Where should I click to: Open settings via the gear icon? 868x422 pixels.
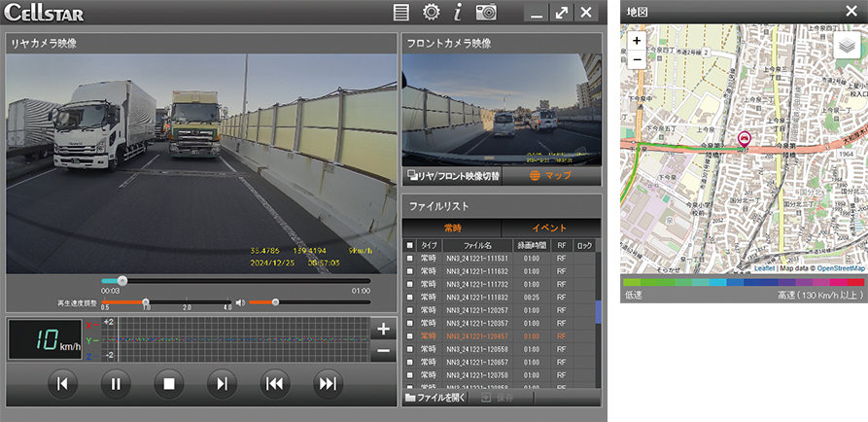431,13
